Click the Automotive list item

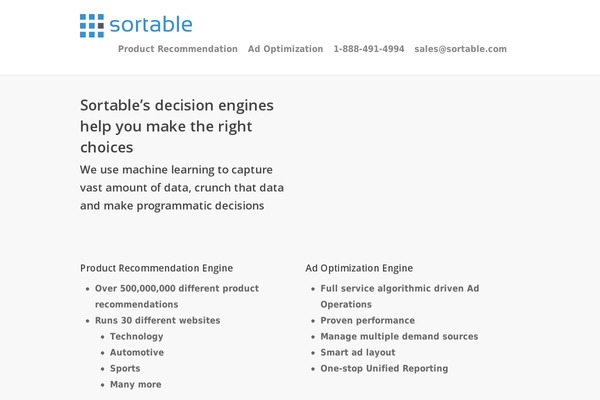click(x=137, y=353)
